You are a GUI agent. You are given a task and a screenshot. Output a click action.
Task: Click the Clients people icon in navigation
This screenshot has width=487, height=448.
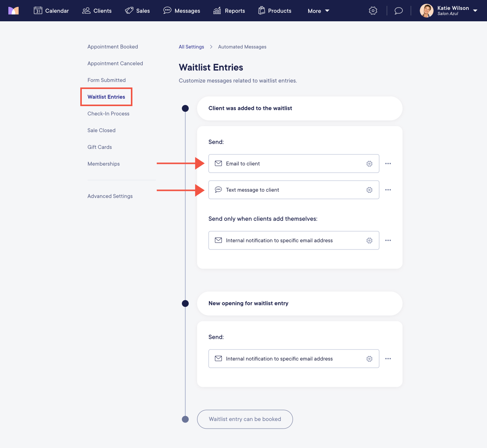pyautogui.click(x=86, y=11)
